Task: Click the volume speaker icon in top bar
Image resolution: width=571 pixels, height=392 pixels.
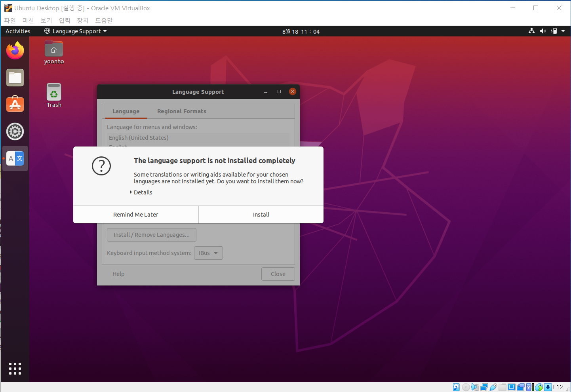Action: point(542,31)
